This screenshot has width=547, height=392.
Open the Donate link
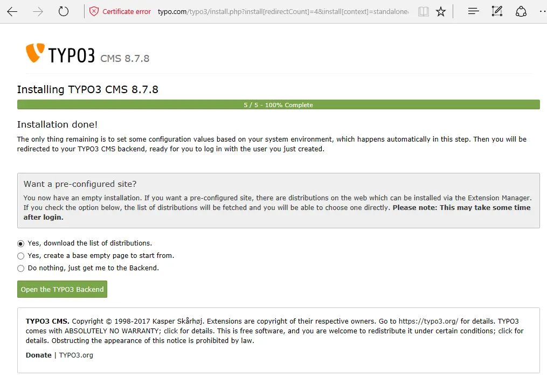coord(38,355)
